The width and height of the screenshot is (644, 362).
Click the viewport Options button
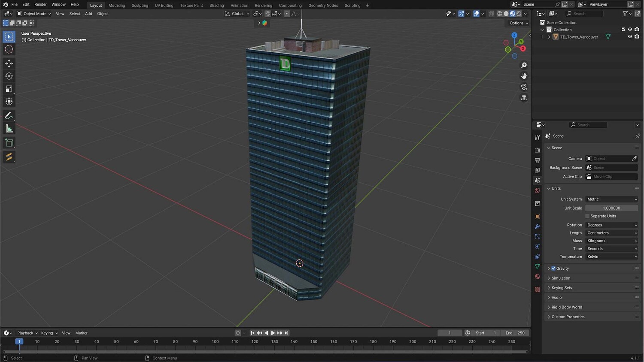coord(518,23)
